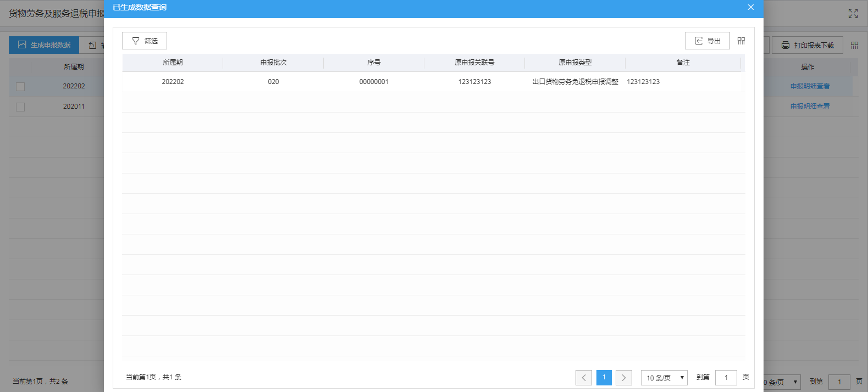Click 备注 column header
The width and height of the screenshot is (868, 392).
click(683, 63)
